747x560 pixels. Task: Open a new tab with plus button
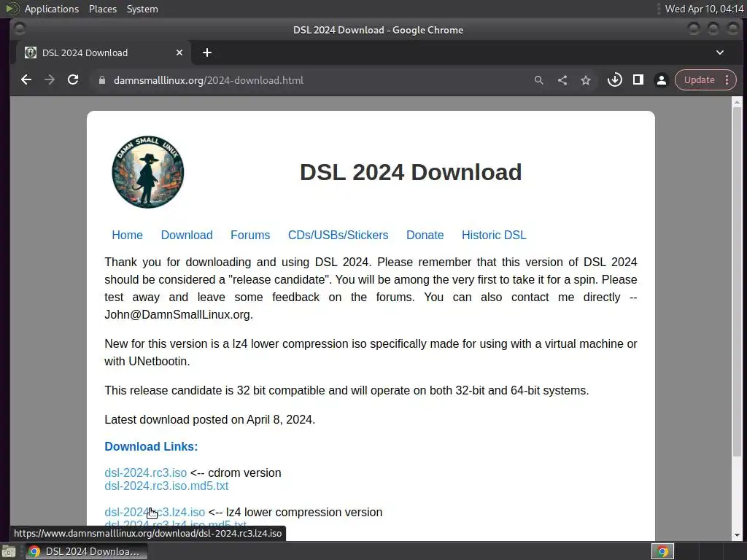click(x=206, y=52)
